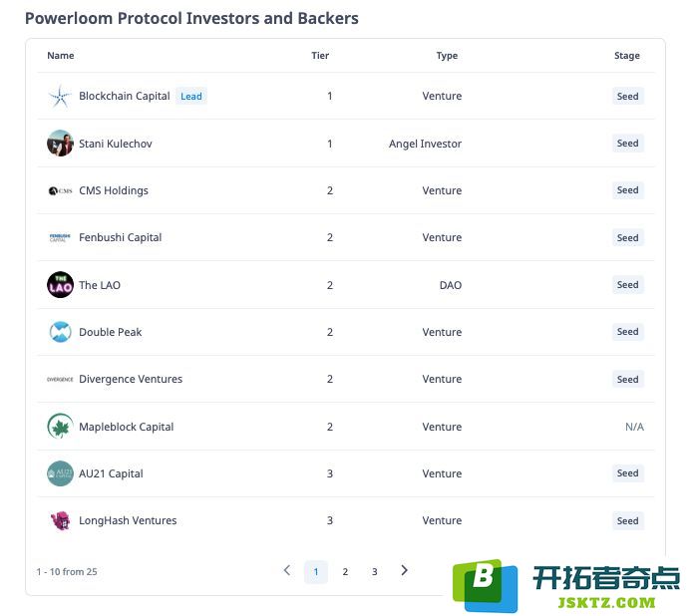Open the Mapleblock Capital investor link
Viewport: 692px width, 616px height.
[x=127, y=428]
